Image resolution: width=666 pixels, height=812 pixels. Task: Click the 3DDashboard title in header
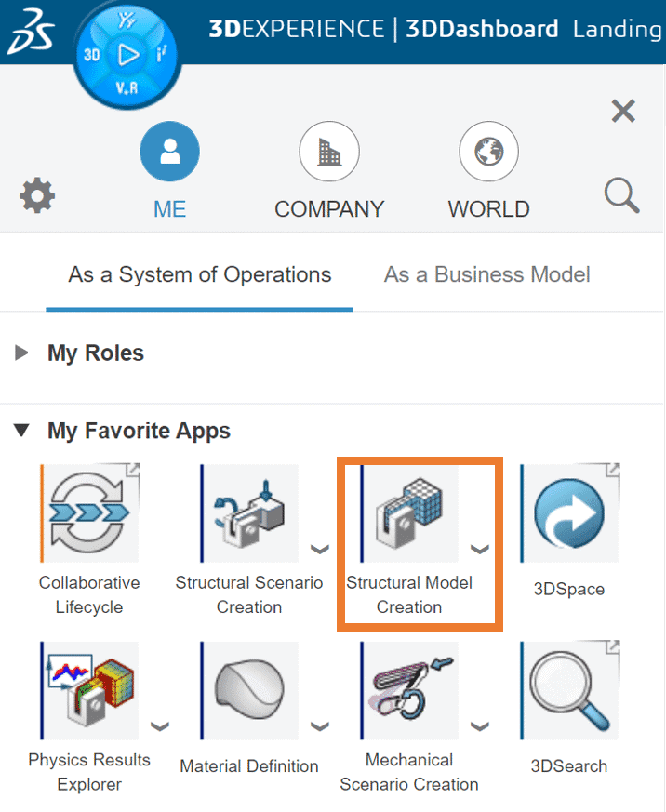482,29
